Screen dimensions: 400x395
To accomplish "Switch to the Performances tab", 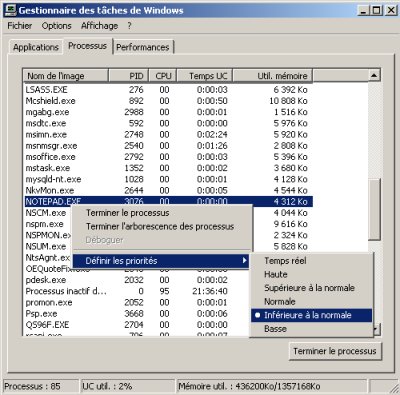I will click(143, 47).
